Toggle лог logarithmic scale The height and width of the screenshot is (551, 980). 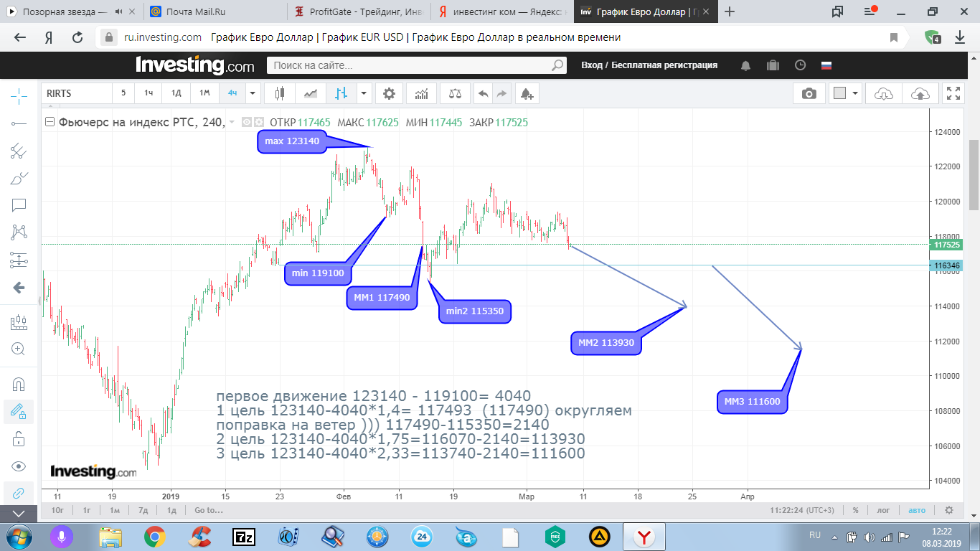point(883,510)
